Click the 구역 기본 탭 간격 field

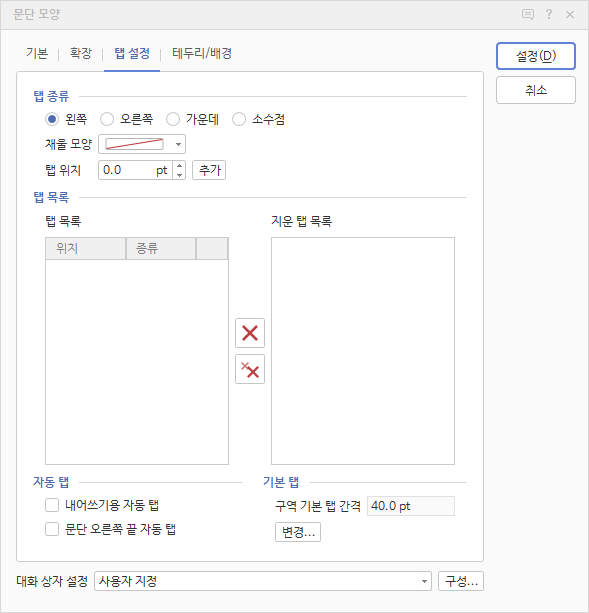click(411, 506)
